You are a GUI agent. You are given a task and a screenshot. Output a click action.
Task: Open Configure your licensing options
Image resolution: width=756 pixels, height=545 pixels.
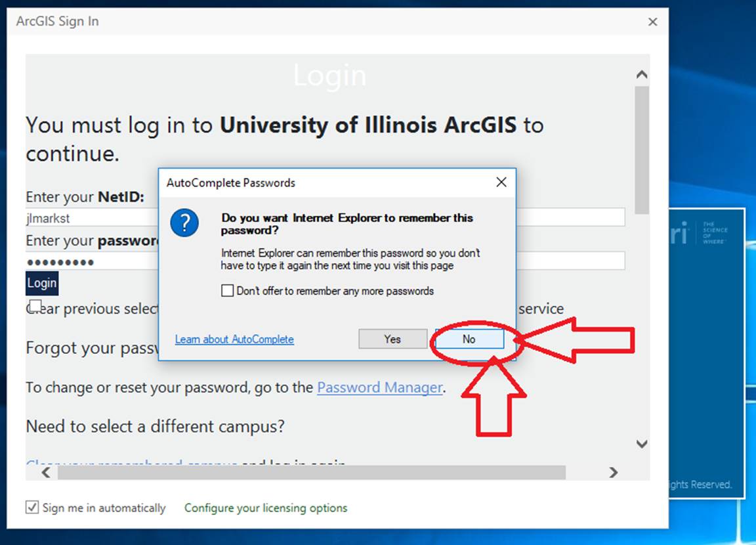point(266,508)
